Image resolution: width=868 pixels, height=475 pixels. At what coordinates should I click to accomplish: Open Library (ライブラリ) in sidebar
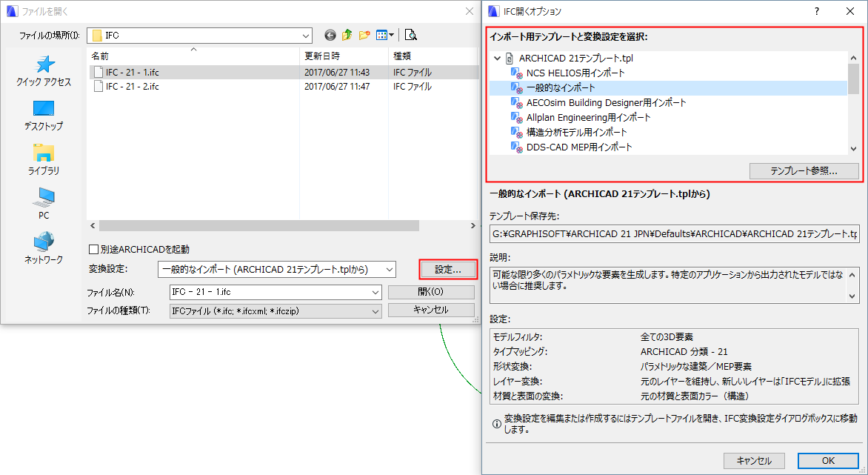[44, 159]
